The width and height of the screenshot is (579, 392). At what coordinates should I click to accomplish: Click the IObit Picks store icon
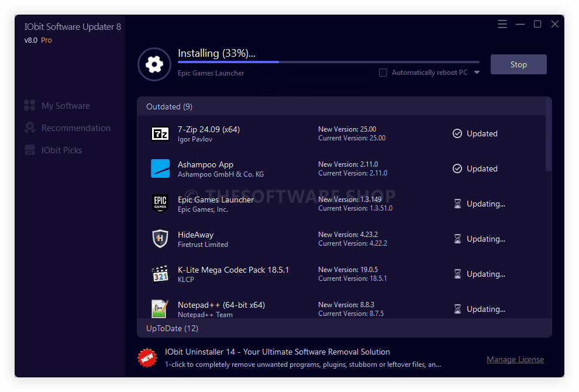pyautogui.click(x=30, y=150)
